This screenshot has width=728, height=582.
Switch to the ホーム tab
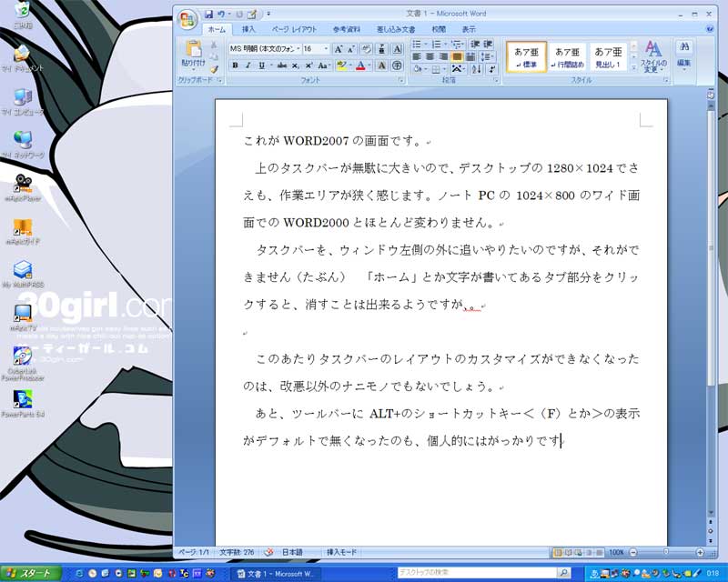coord(217,29)
